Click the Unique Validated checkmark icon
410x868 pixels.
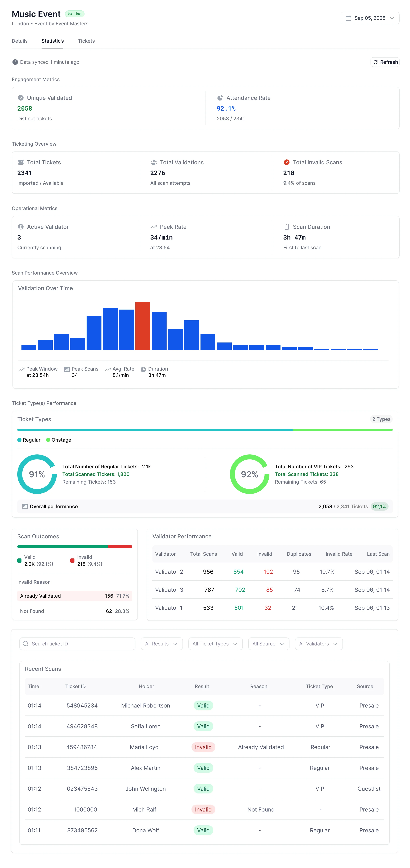point(21,98)
